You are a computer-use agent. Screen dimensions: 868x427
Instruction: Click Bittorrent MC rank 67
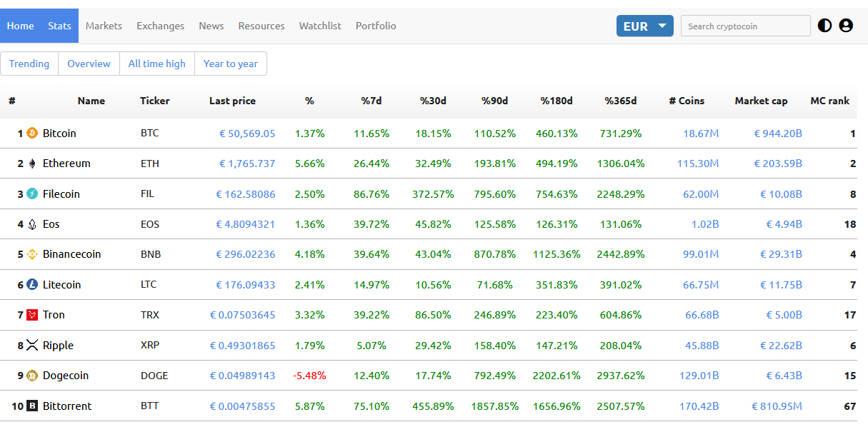click(849, 406)
